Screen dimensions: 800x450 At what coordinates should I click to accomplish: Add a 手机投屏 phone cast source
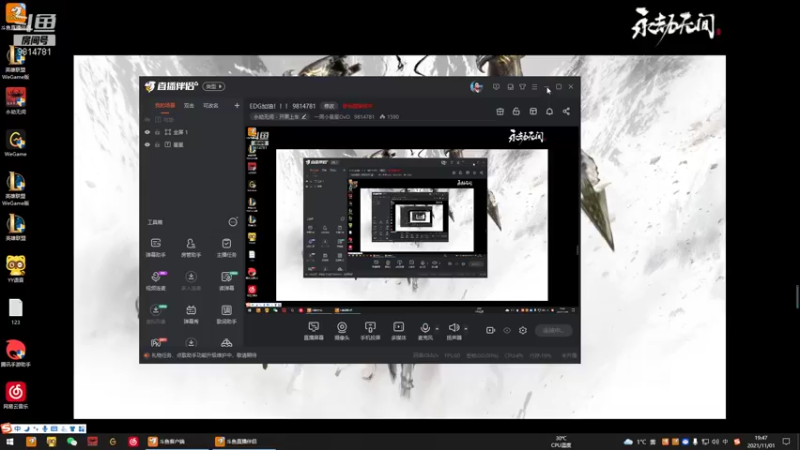[370, 331]
